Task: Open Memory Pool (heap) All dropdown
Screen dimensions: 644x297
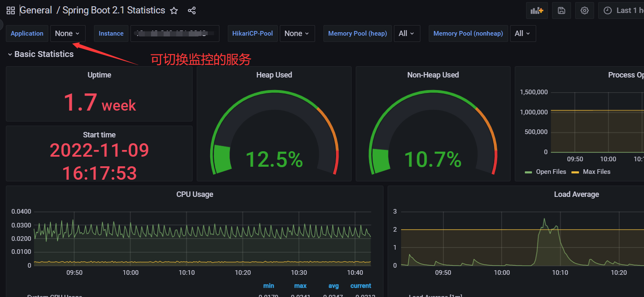Action: tap(407, 34)
